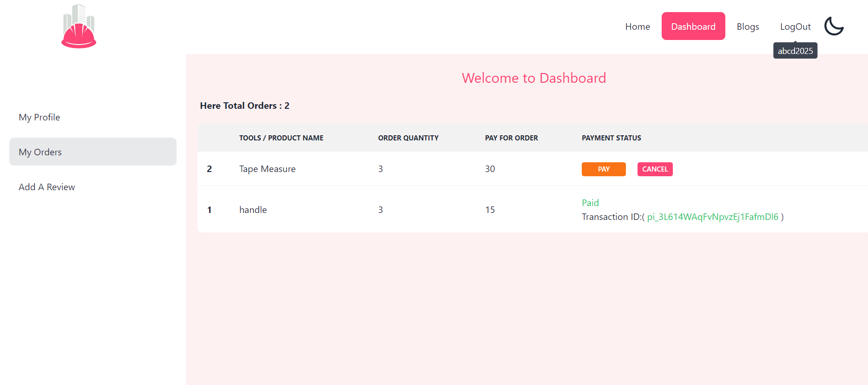Toggle dark mode with the moon icon
This screenshot has height=385, width=868.
pos(834,26)
